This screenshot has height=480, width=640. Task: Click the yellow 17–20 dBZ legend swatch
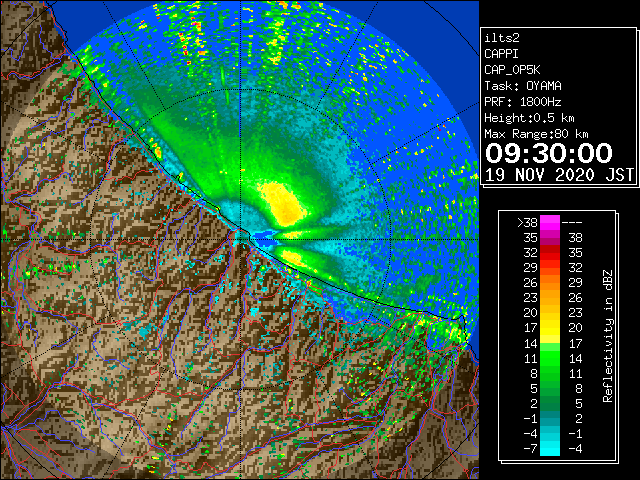click(x=550, y=328)
